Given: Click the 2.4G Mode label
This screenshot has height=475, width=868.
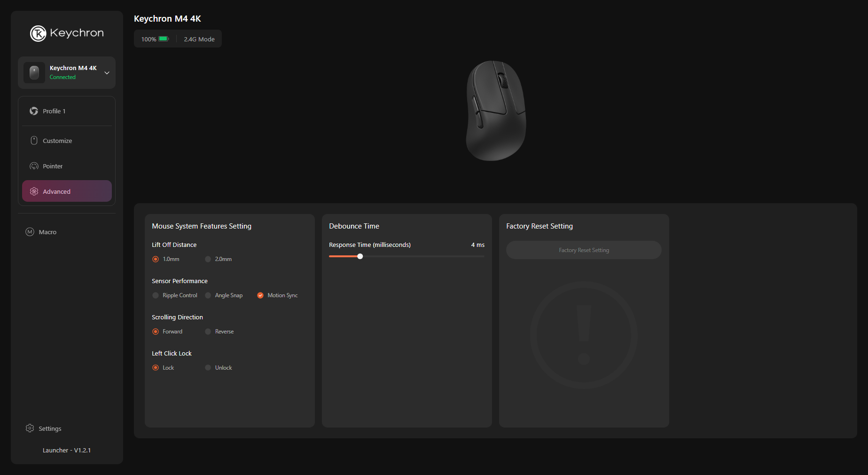Looking at the screenshot, I should point(199,39).
